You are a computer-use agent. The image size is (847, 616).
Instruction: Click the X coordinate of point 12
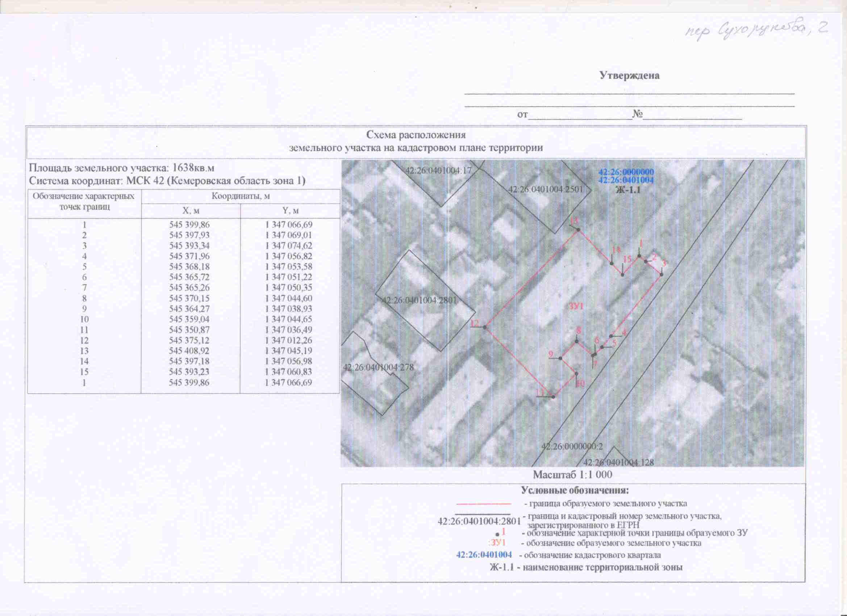coord(189,340)
